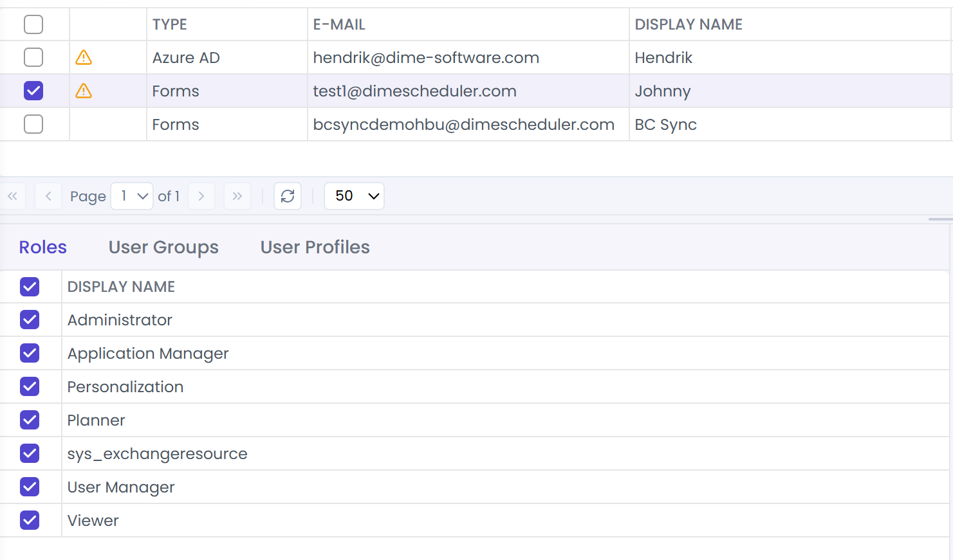
Task: Go to previous page of users
Action: [x=48, y=196]
